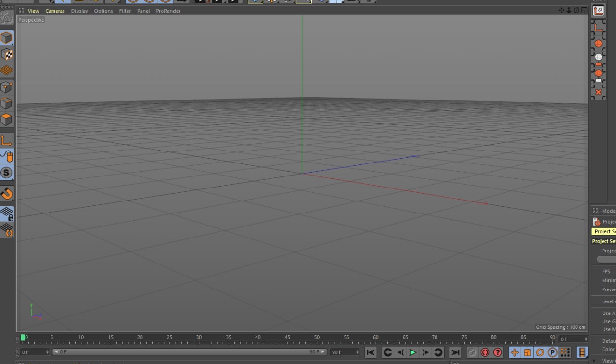Toggle Autokeying red button
The image size is (616, 364).
[485, 352]
